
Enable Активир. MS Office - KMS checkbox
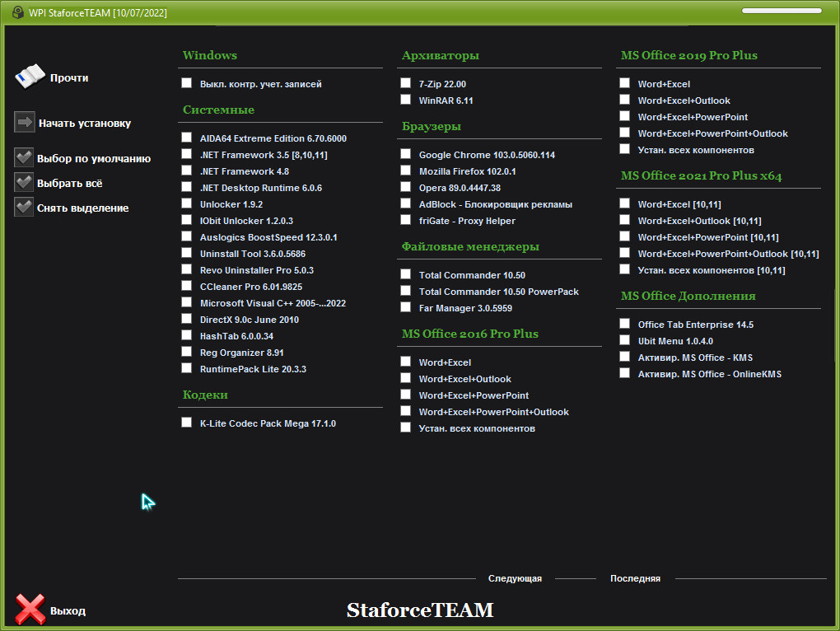click(x=624, y=357)
